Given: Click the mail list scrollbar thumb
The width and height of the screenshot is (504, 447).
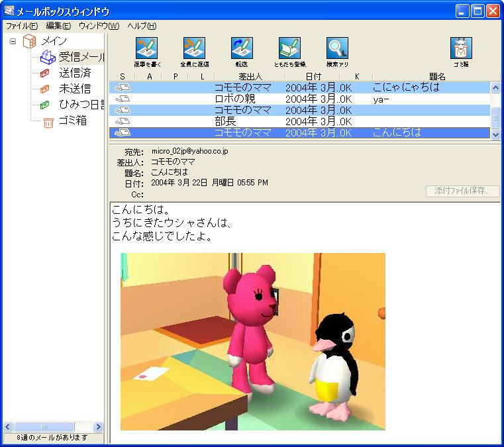Looking at the screenshot, I should click(x=495, y=118).
